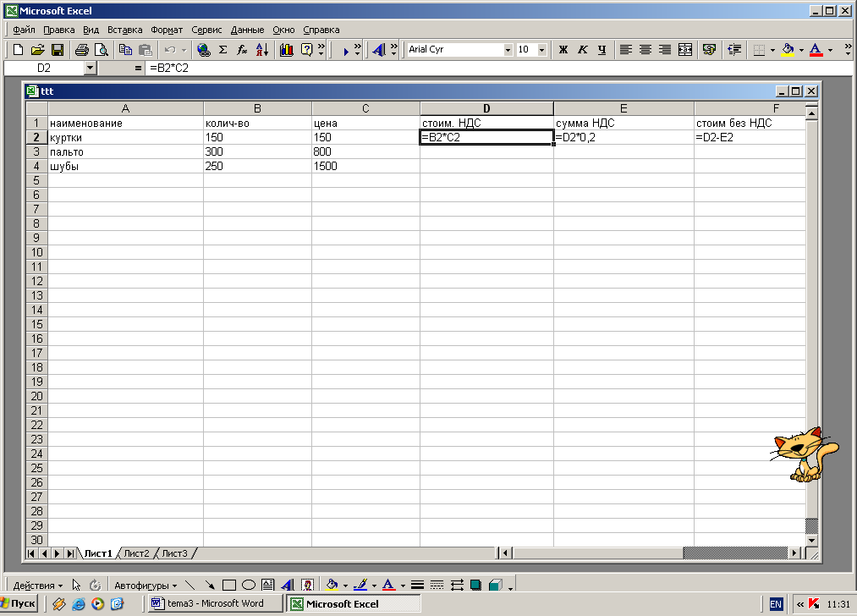Select the Oval drawing tool
Image resolution: width=857 pixels, height=616 pixels.
point(249,586)
